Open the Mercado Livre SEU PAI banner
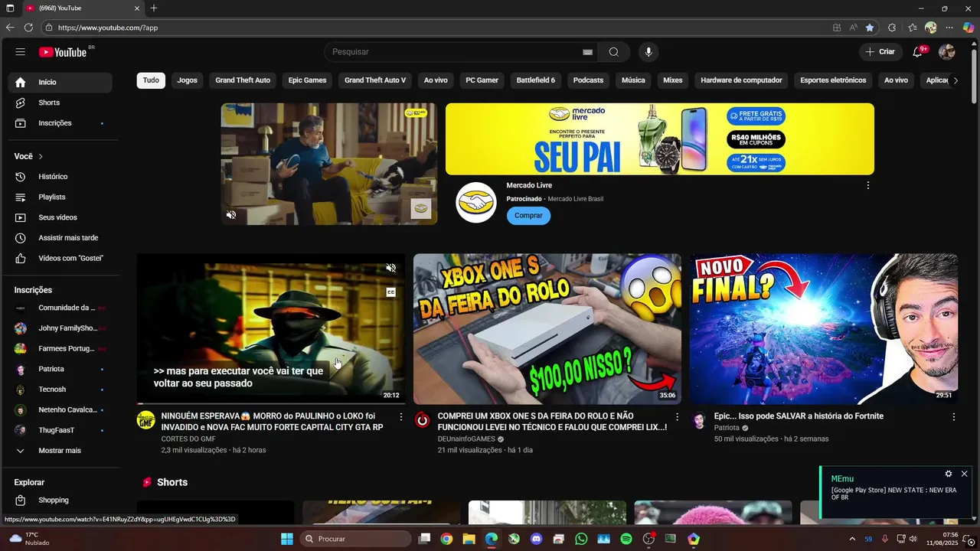980x551 pixels. (660, 139)
